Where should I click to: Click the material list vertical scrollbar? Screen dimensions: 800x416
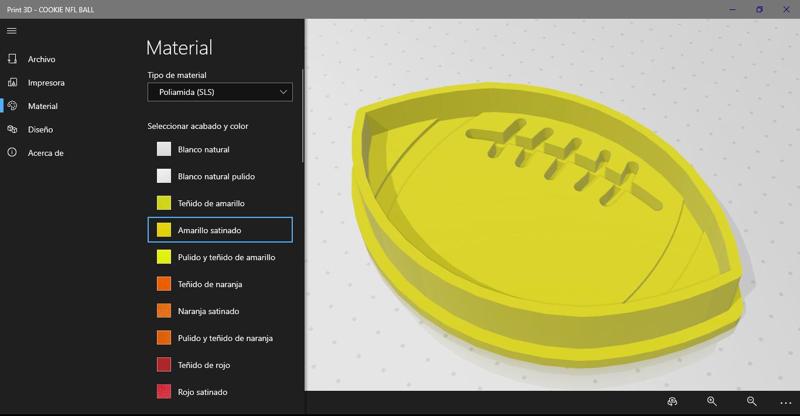coord(303,116)
